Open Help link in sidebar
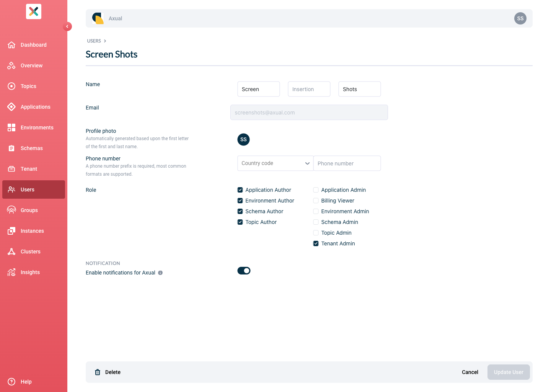The width and height of the screenshot is (551, 392). tap(34, 382)
